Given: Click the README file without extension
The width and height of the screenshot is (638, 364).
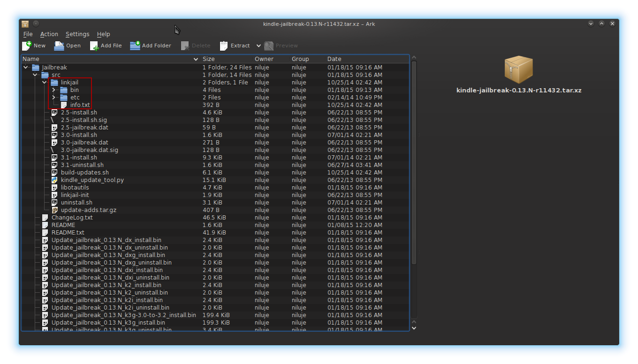Looking at the screenshot, I should tap(63, 225).
